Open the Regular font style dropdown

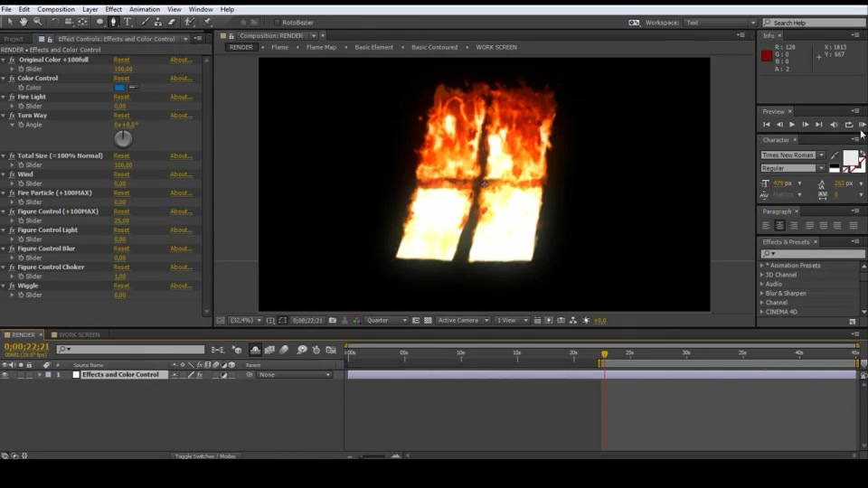(793, 168)
